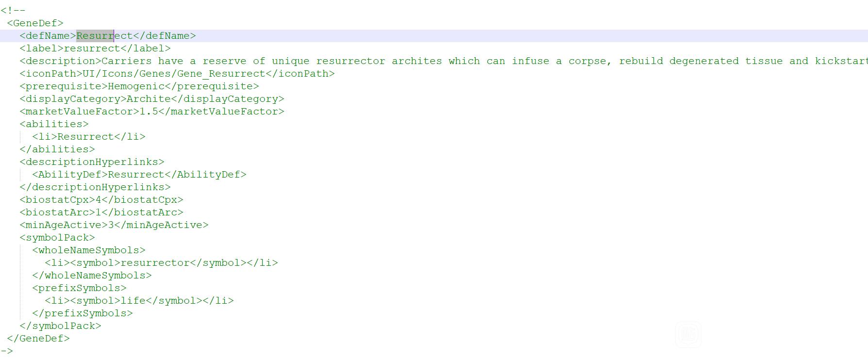Click the opening descriptionHyperlinks tag
The width and height of the screenshot is (868, 358).
(92, 162)
